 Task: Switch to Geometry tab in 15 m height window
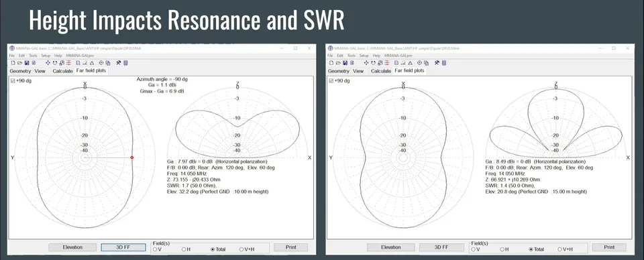[339, 71]
